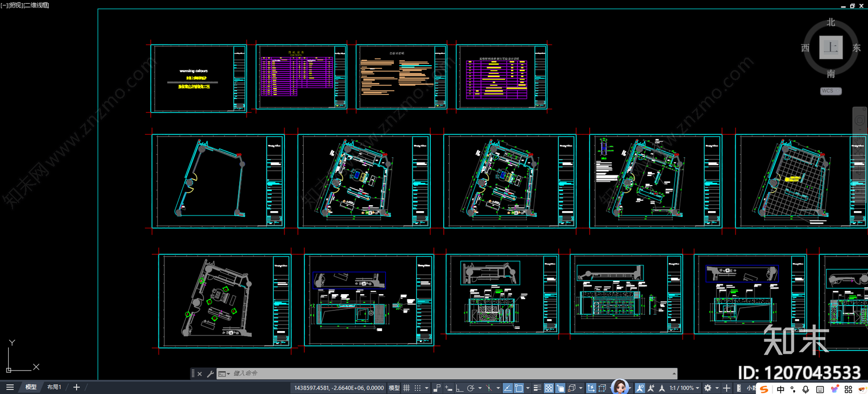Viewport: 868px width, 394px height.
Task: Click the units ruler icon
Action: (739, 388)
